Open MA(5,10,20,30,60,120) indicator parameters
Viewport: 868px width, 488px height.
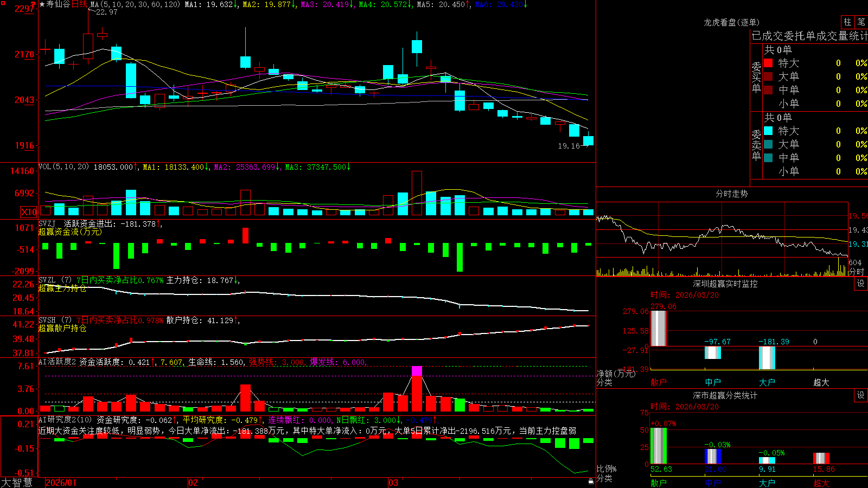point(136,4)
